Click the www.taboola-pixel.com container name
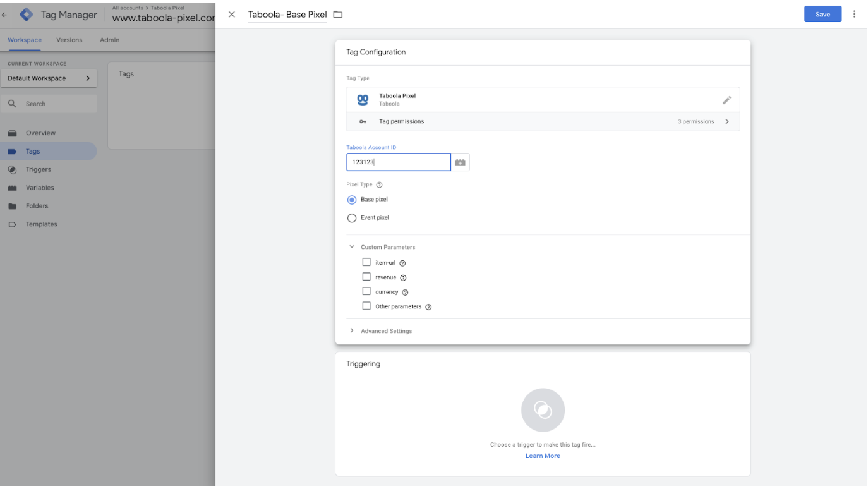The image size is (868, 489). click(164, 18)
